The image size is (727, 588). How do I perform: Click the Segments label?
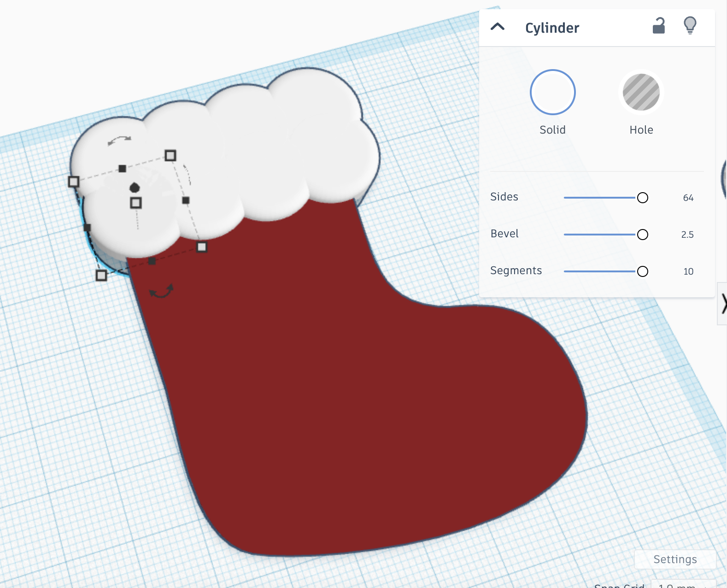click(516, 270)
